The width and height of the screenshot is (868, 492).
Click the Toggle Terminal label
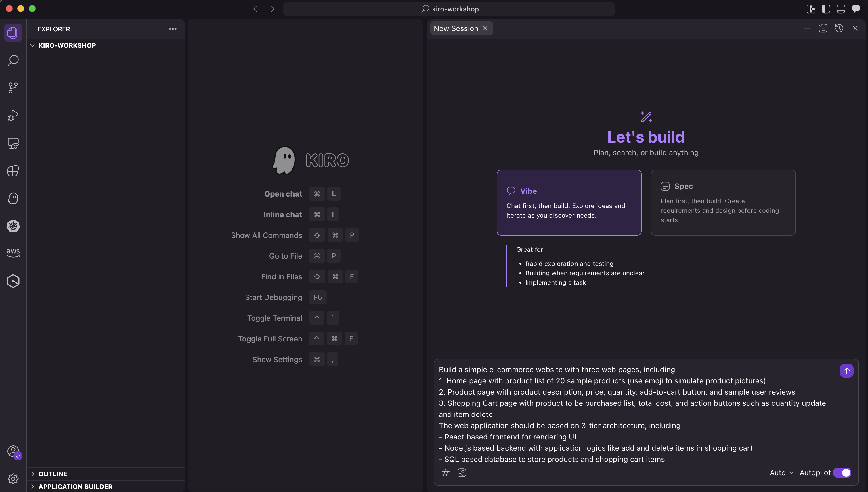[x=275, y=318]
